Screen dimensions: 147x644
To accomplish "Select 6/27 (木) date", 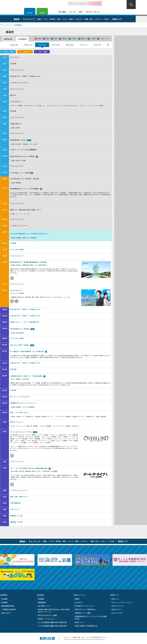I will point(56,45).
